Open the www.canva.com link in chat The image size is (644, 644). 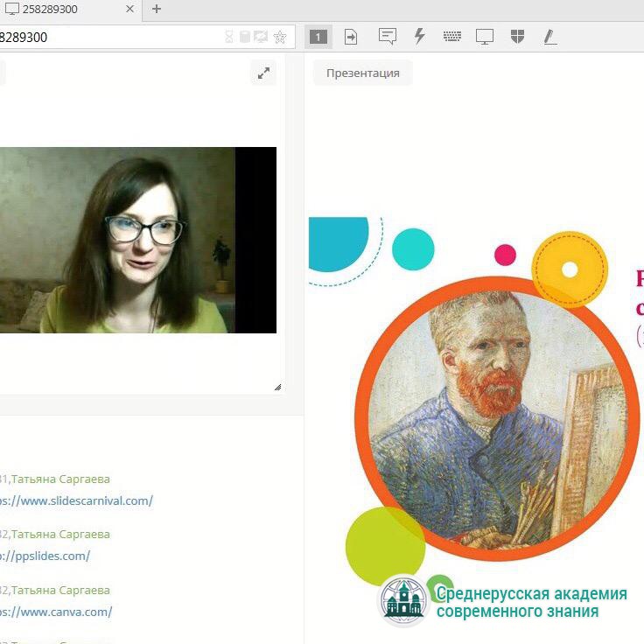pos(56,612)
